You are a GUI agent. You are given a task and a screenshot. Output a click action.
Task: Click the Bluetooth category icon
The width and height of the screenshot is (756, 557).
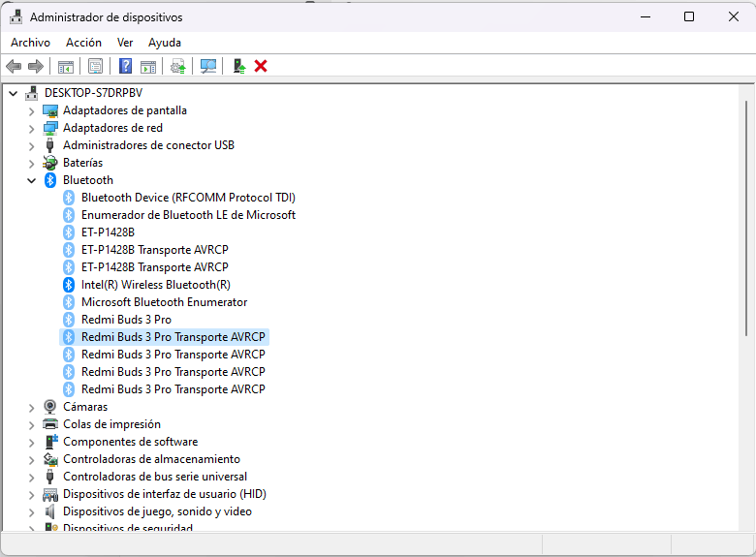coord(50,180)
